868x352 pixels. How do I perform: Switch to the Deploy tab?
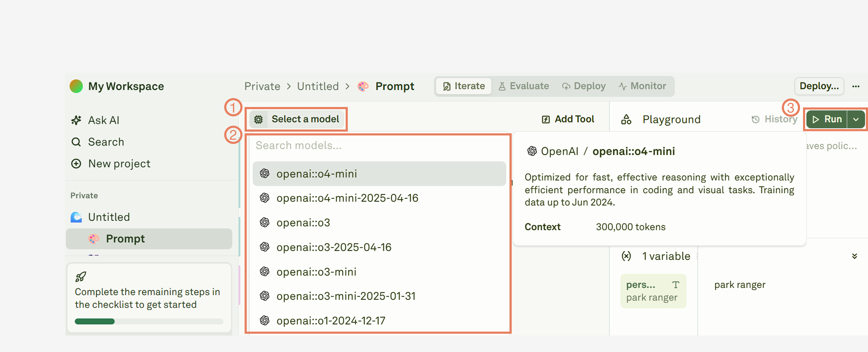[584, 86]
